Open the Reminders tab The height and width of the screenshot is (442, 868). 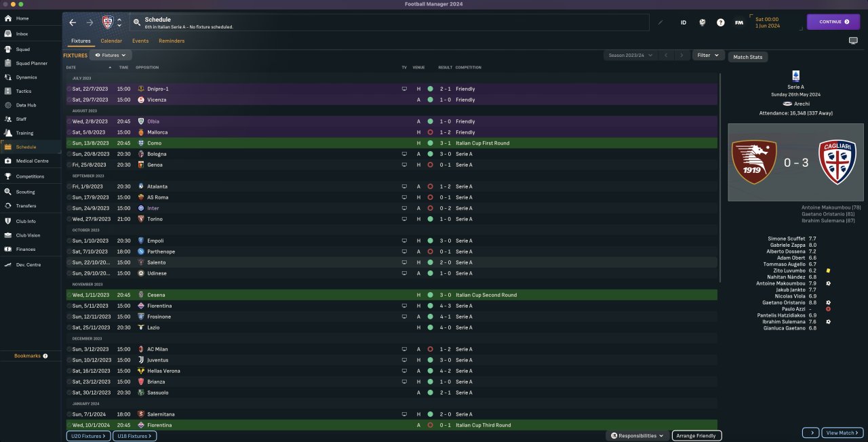pyautogui.click(x=172, y=41)
